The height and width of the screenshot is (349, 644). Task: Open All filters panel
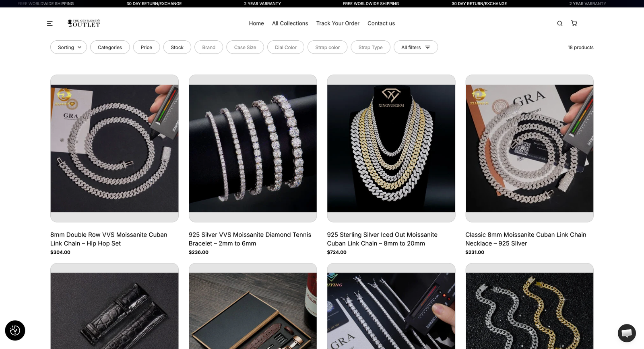coord(416,47)
